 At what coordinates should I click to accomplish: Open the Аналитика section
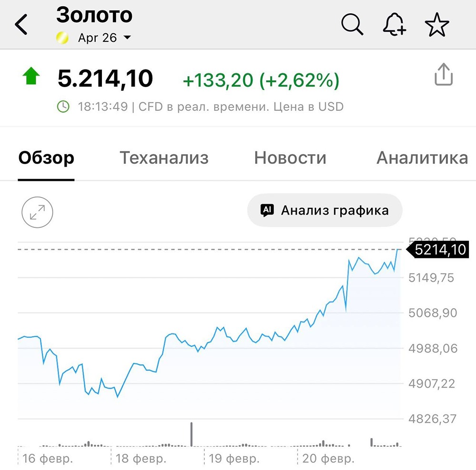point(422,158)
